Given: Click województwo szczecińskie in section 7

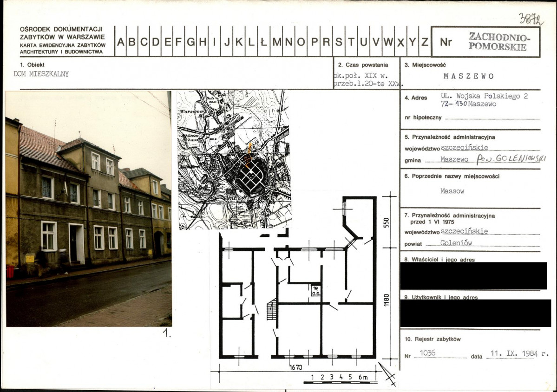Looking at the screenshot, I should (x=446, y=231).
